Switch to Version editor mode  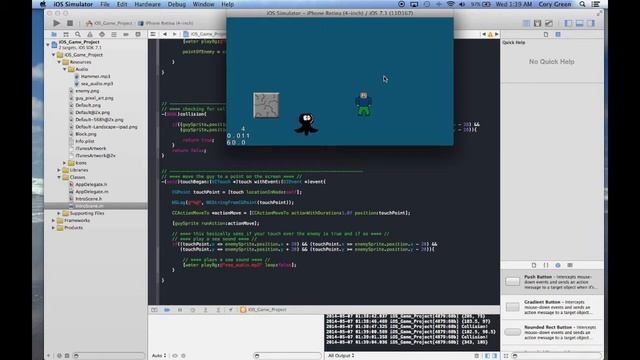click(x=549, y=23)
